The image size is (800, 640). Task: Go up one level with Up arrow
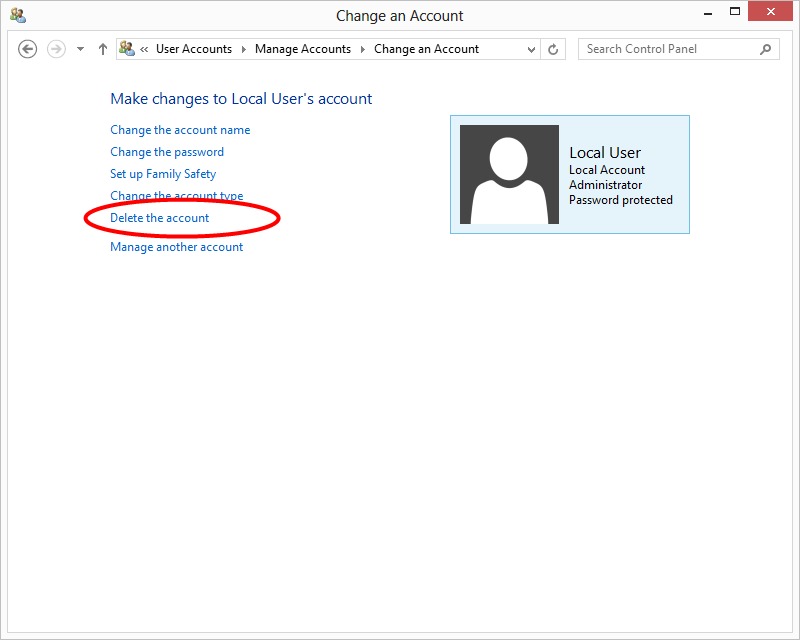(102, 49)
